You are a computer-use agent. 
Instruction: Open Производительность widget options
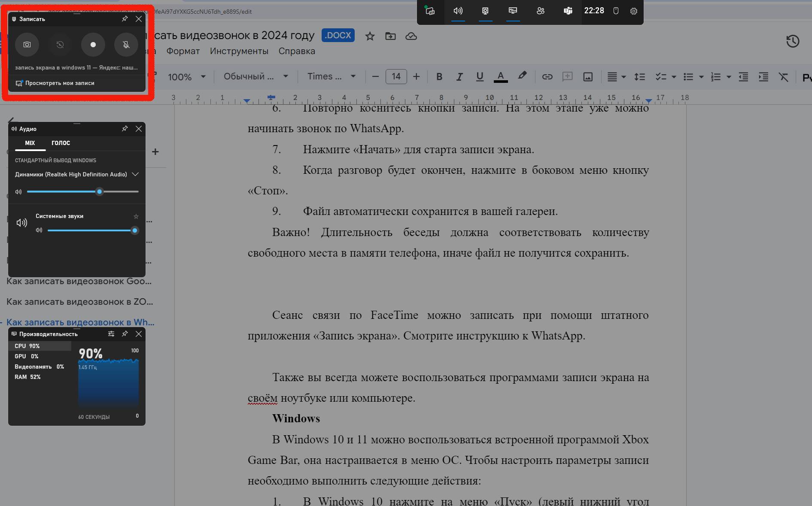(111, 334)
